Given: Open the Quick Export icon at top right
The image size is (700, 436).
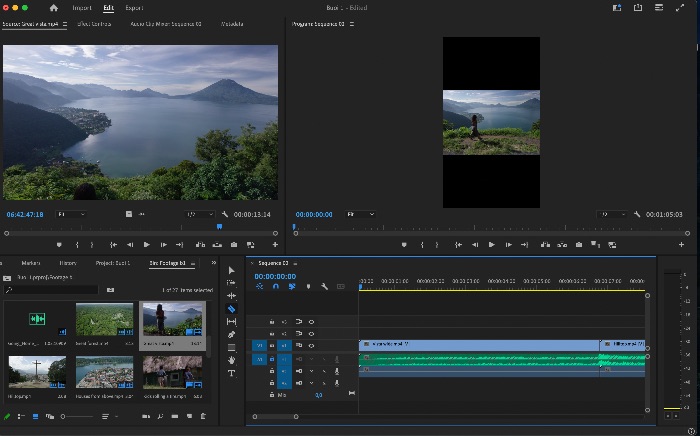Looking at the screenshot, I should [x=638, y=8].
